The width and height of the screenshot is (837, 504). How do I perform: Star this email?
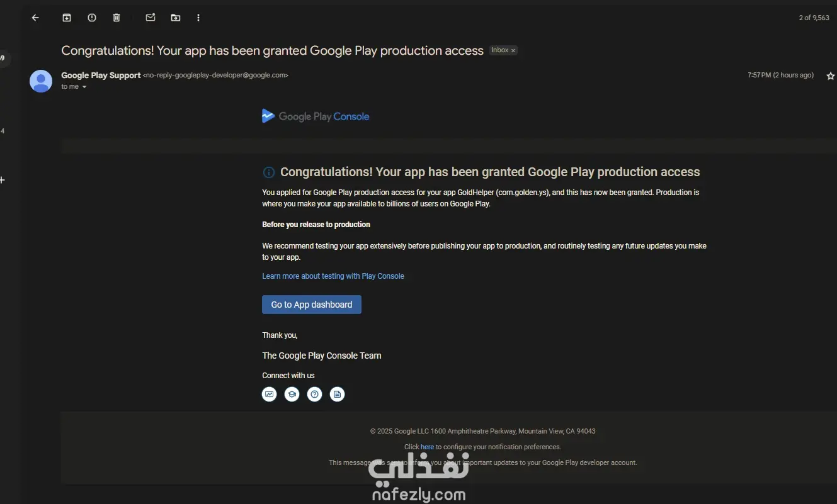(x=830, y=76)
